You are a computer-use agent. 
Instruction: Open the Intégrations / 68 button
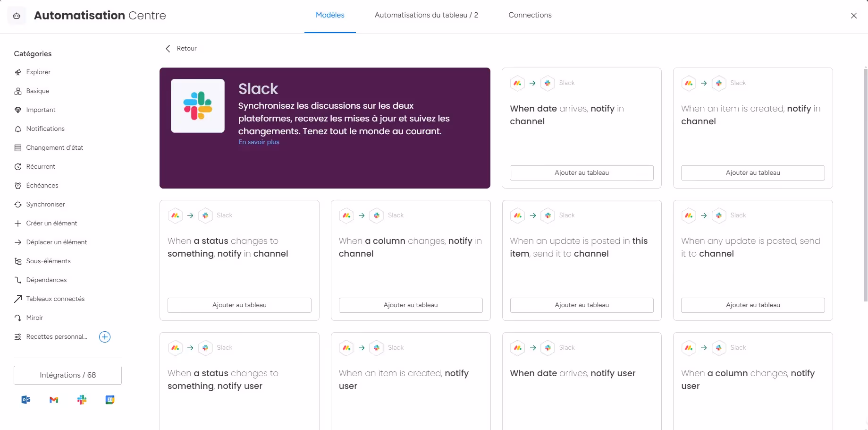coord(67,375)
